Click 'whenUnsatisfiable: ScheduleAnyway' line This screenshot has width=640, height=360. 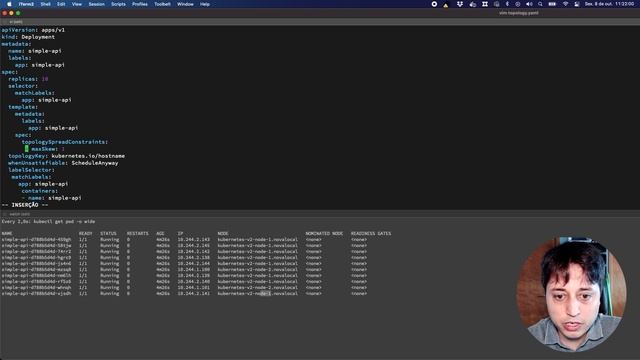click(63, 163)
